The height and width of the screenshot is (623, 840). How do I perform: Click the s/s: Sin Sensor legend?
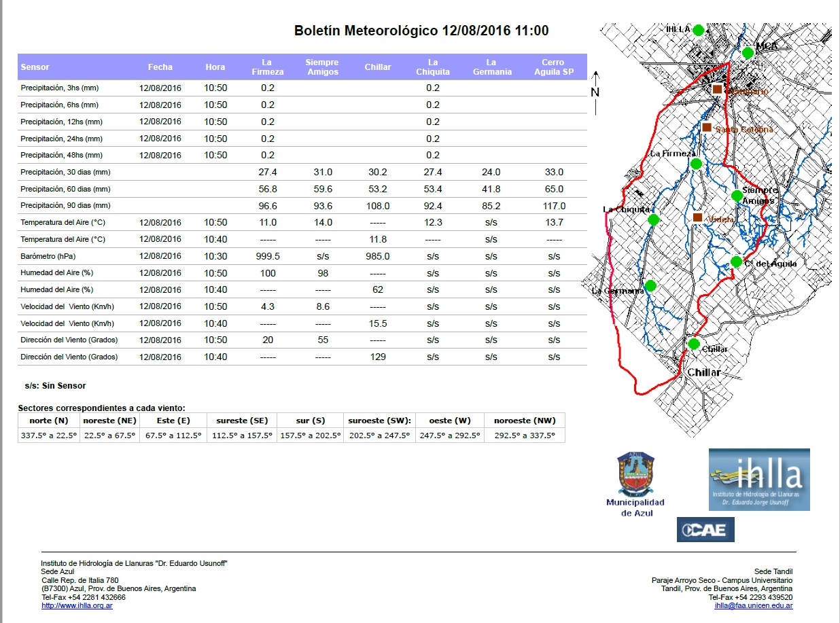point(55,386)
